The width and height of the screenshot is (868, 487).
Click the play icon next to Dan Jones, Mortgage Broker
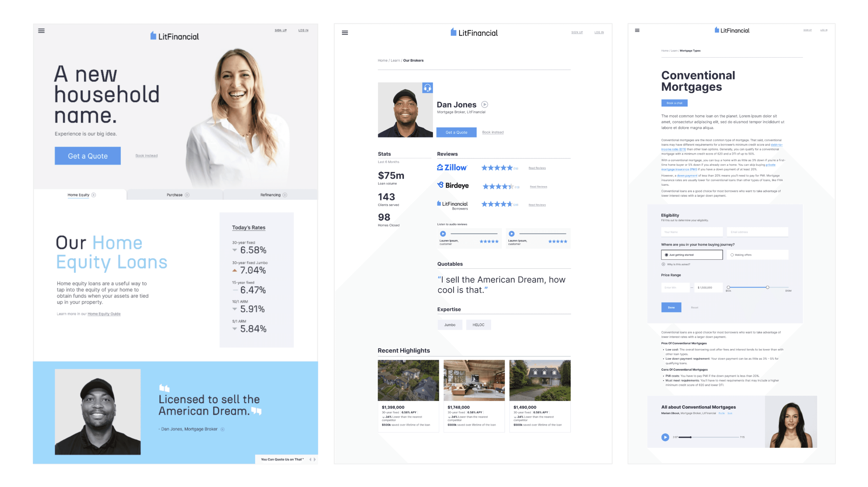222,429
